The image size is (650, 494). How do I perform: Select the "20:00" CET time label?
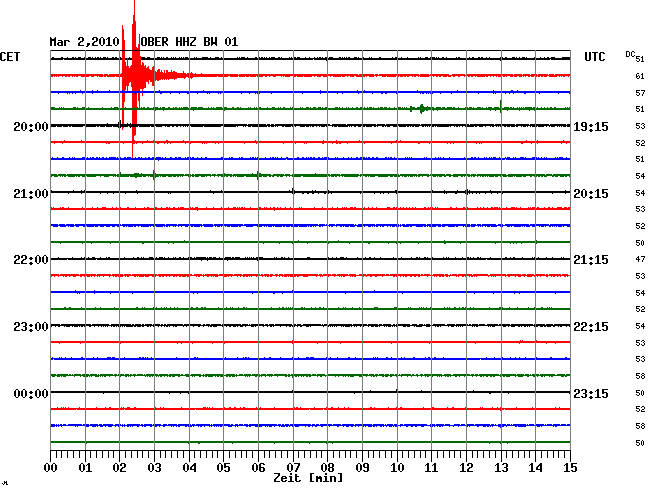pyautogui.click(x=31, y=126)
